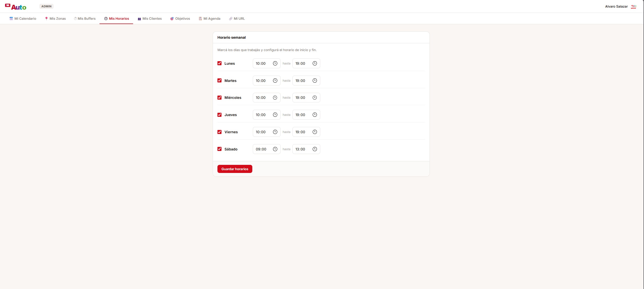
Task: Open the clock picker for Martes end time
Action: tap(315, 81)
